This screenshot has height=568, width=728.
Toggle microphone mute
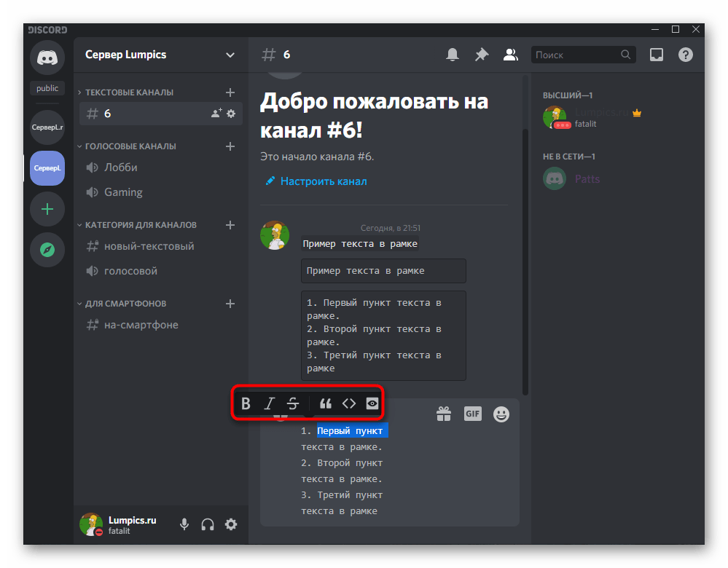pos(184,524)
